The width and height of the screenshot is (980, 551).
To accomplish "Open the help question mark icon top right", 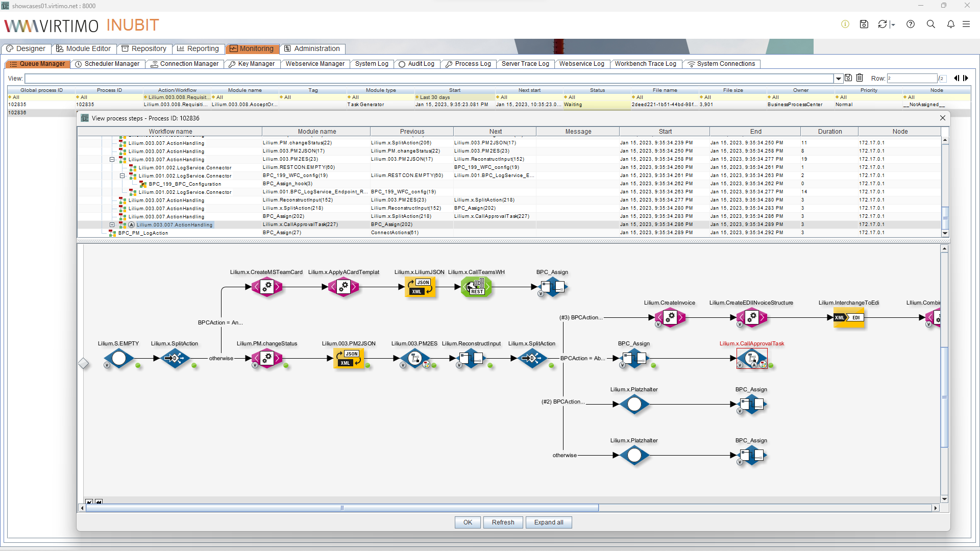I will pyautogui.click(x=911, y=24).
